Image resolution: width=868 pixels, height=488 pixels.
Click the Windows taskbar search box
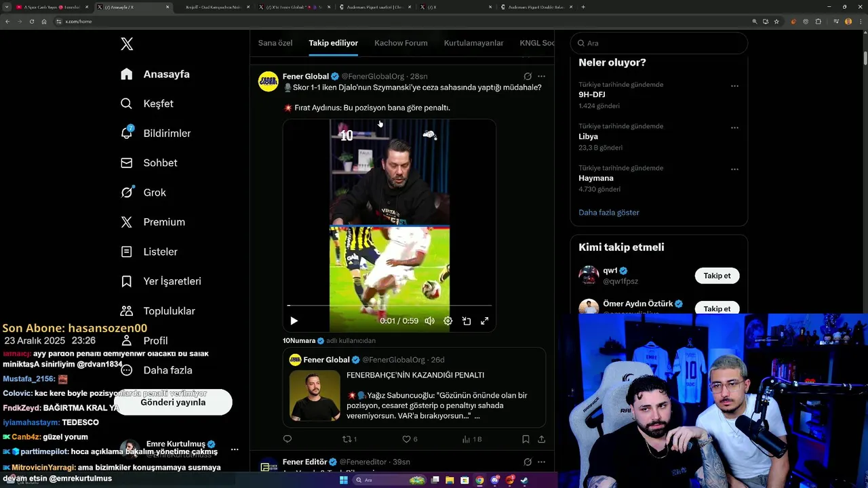[x=389, y=480]
